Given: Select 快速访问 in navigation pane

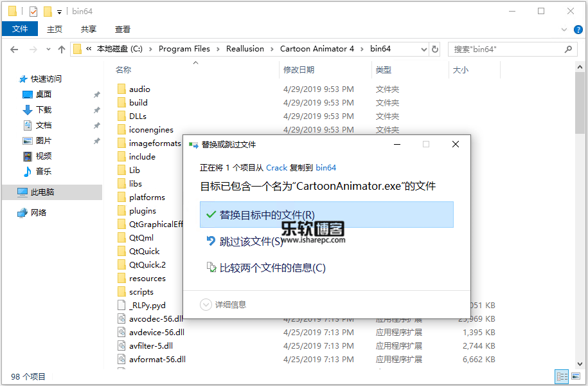Looking at the screenshot, I should click(x=46, y=79).
